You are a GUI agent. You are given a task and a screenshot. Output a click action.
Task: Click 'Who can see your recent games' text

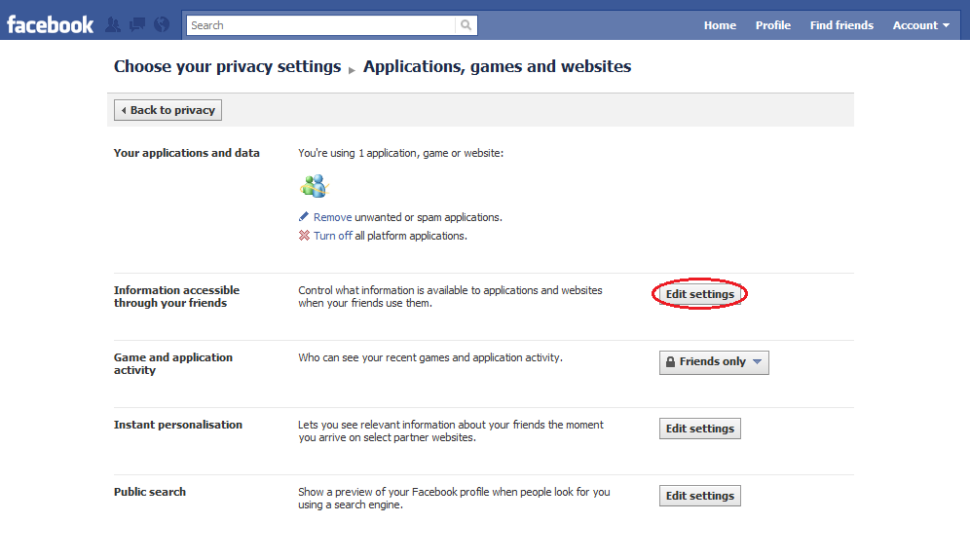[430, 357]
